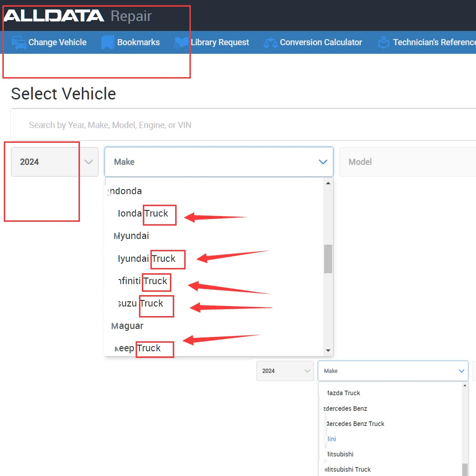Click the Change Vehicle car icon

[x=19, y=42]
